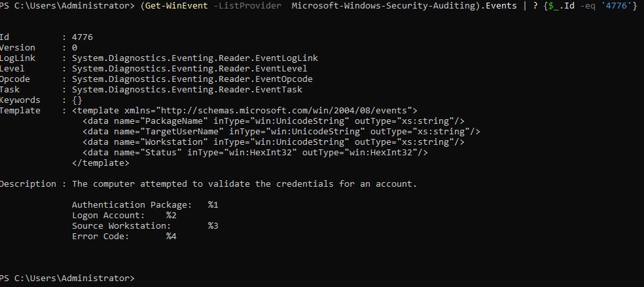Click the Status HexInt32 data line
This screenshot has height=287, width=644.
[255, 153]
